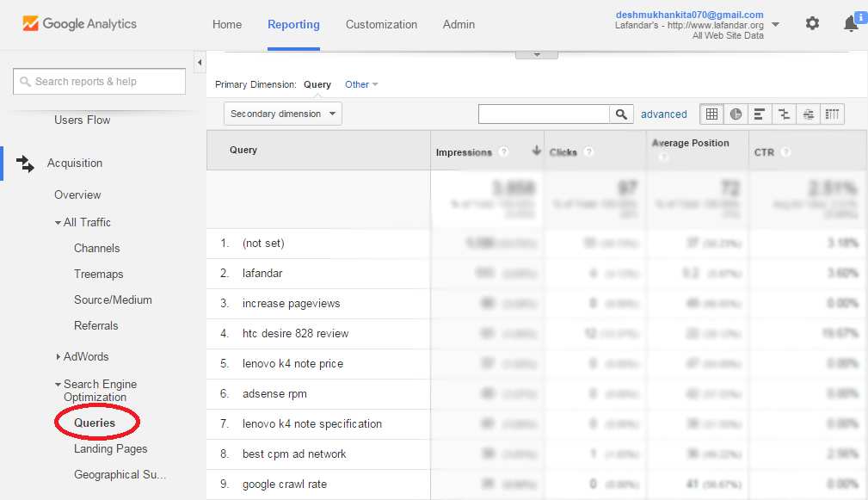868x500 pixels.
Task: Open the Treemaps report
Action: (x=99, y=274)
